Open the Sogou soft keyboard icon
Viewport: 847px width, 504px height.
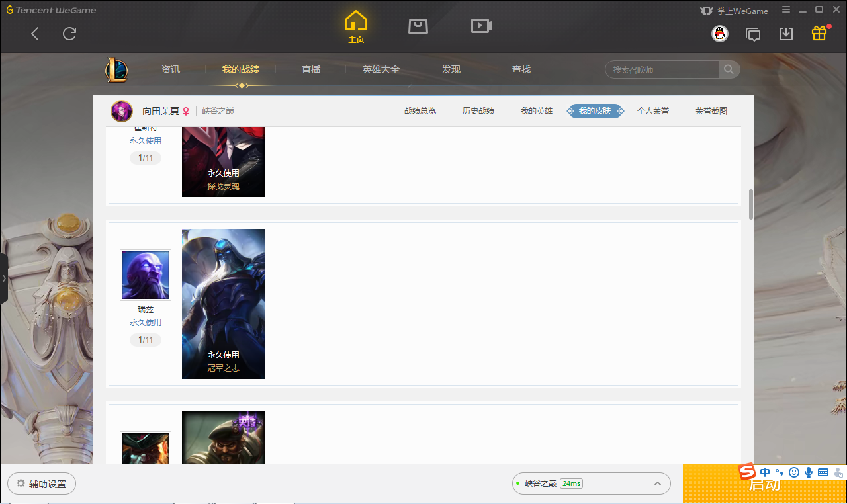click(x=823, y=472)
